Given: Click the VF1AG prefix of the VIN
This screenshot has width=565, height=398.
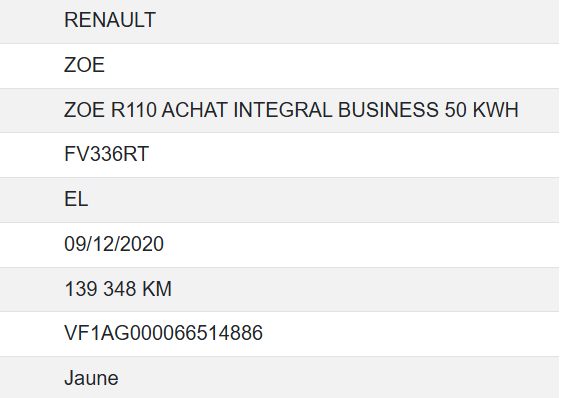Looking at the screenshot, I should click(x=97, y=333).
